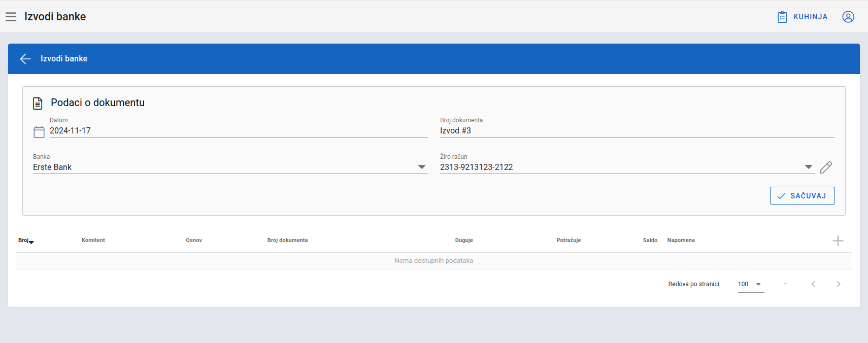Click into the Datum field 2024-11-17
This screenshot has height=343, width=868.
[x=239, y=131]
